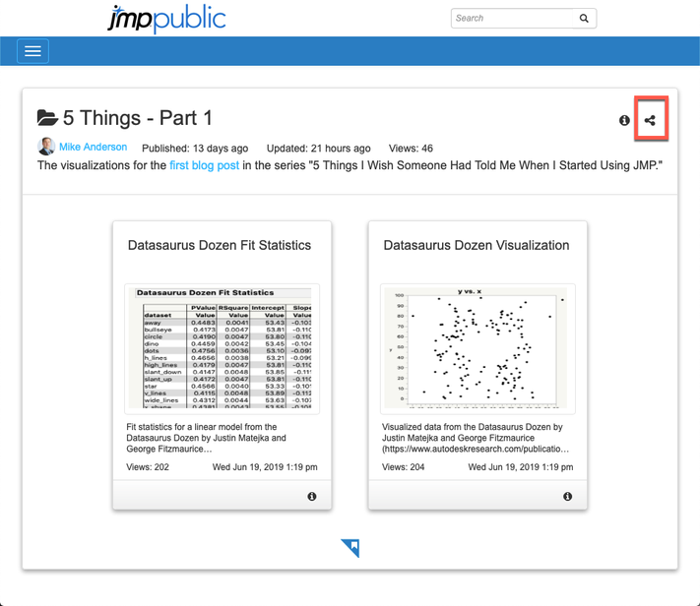This screenshot has width=700, height=606.
Task: Focus the Search input field
Action: pyautogui.click(x=512, y=19)
